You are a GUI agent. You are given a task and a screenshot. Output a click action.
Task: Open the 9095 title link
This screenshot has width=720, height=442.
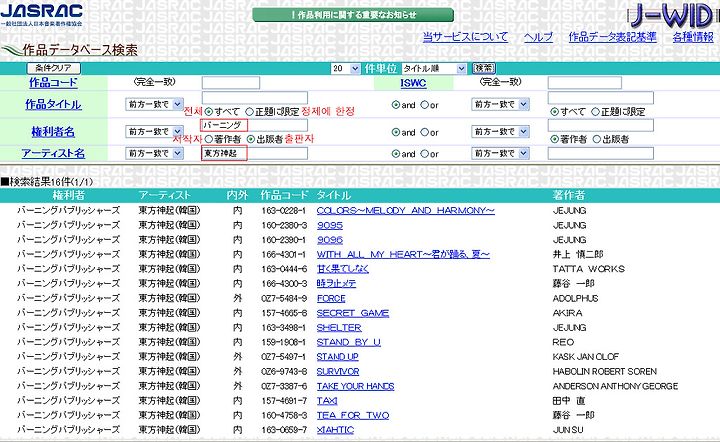(330, 225)
